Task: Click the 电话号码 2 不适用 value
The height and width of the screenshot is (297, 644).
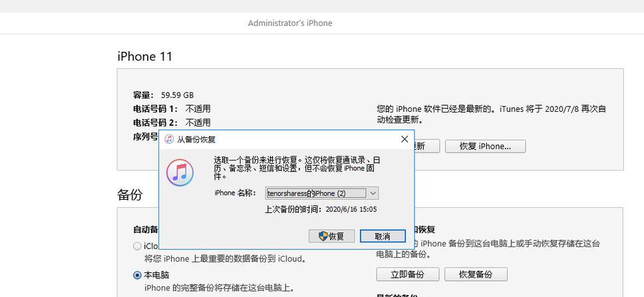Action: click(x=198, y=123)
